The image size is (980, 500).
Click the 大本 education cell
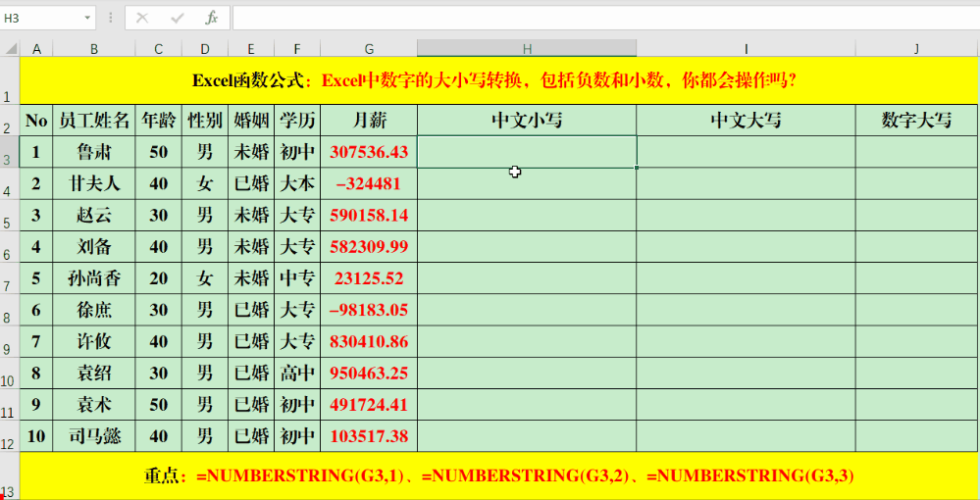297,183
